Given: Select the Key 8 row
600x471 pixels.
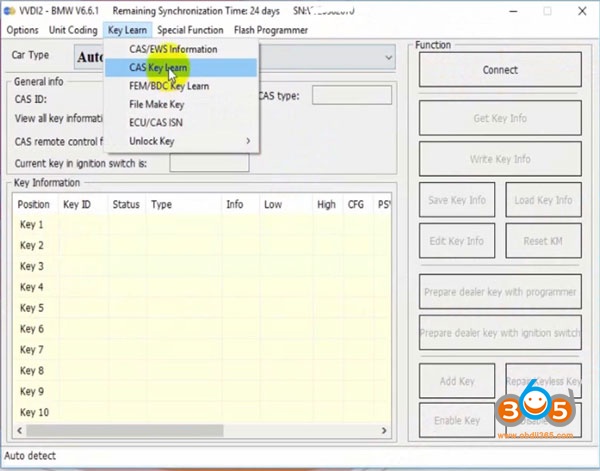Looking at the screenshot, I should 202,370.
